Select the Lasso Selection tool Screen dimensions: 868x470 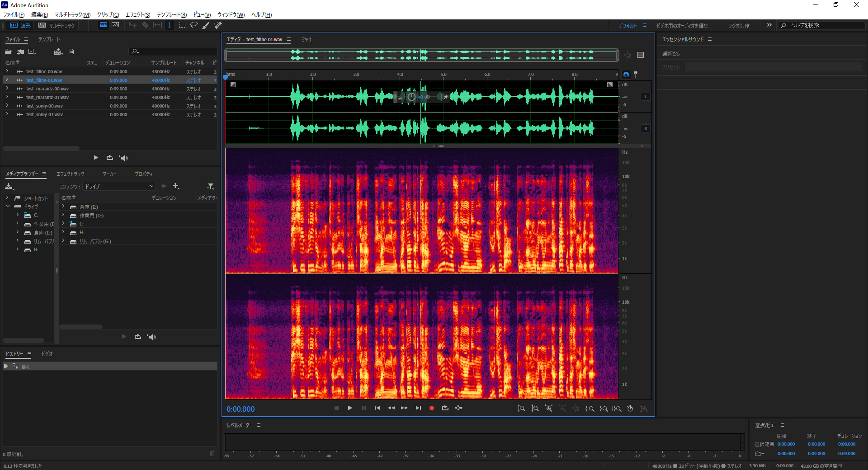(194, 25)
